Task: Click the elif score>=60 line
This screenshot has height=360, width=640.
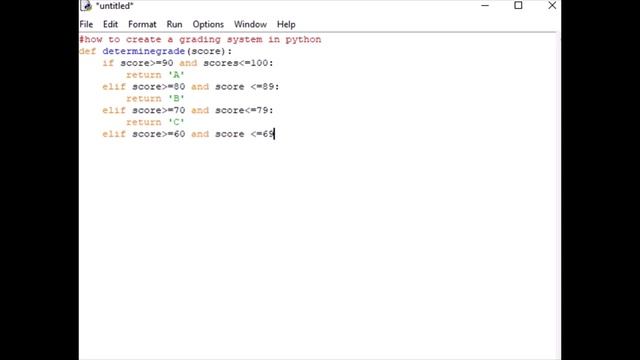Action: (188, 134)
